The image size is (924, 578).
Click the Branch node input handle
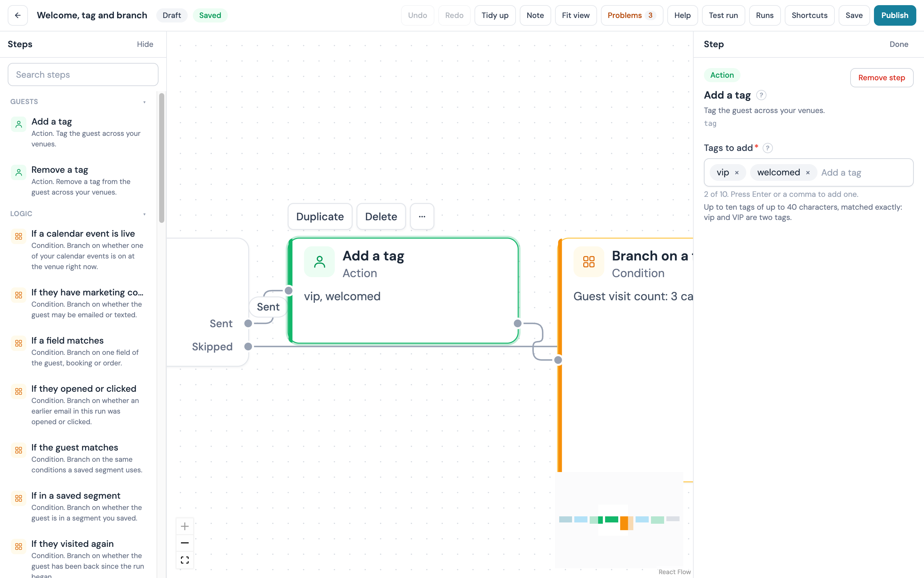[x=558, y=360]
